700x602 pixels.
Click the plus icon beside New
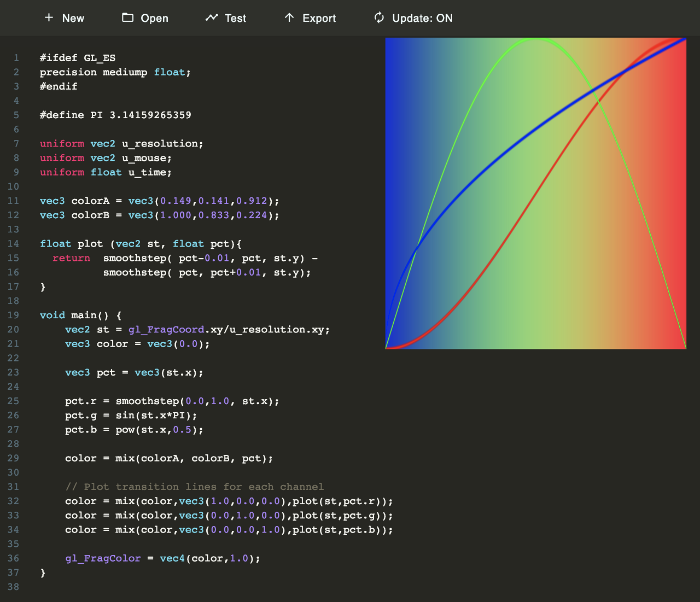pos(49,17)
